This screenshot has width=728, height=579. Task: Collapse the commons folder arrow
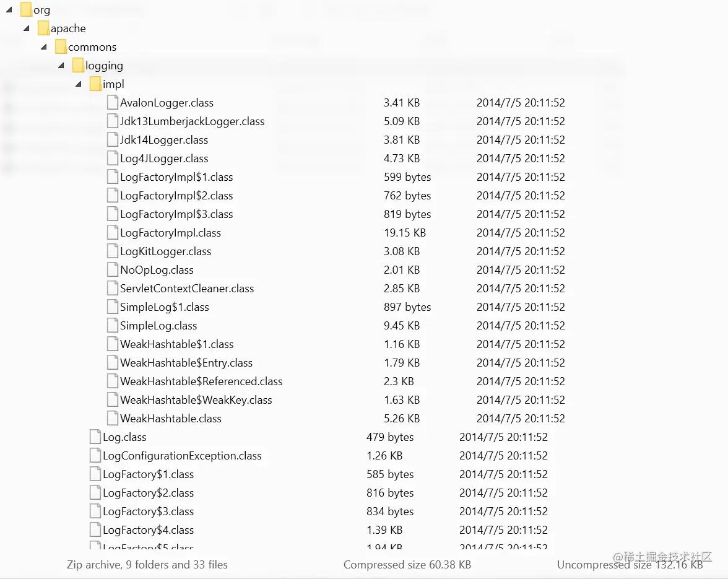pyautogui.click(x=43, y=47)
